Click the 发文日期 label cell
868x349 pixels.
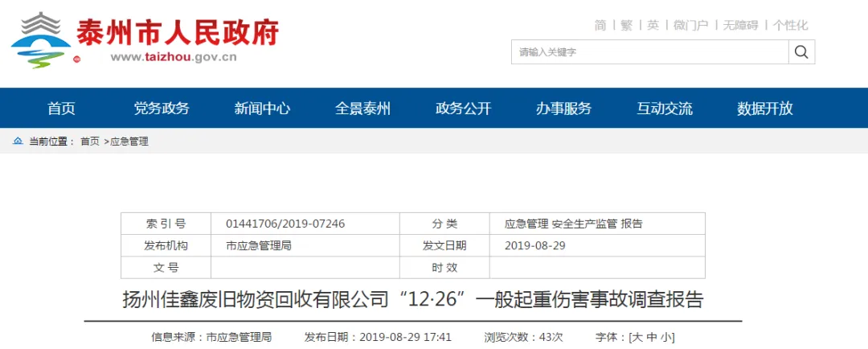click(444, 245)
